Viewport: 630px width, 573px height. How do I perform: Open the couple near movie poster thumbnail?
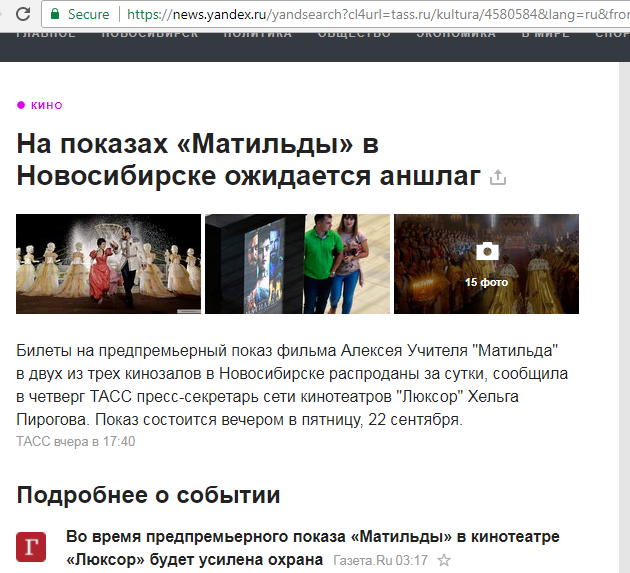[x=297, y=264]
